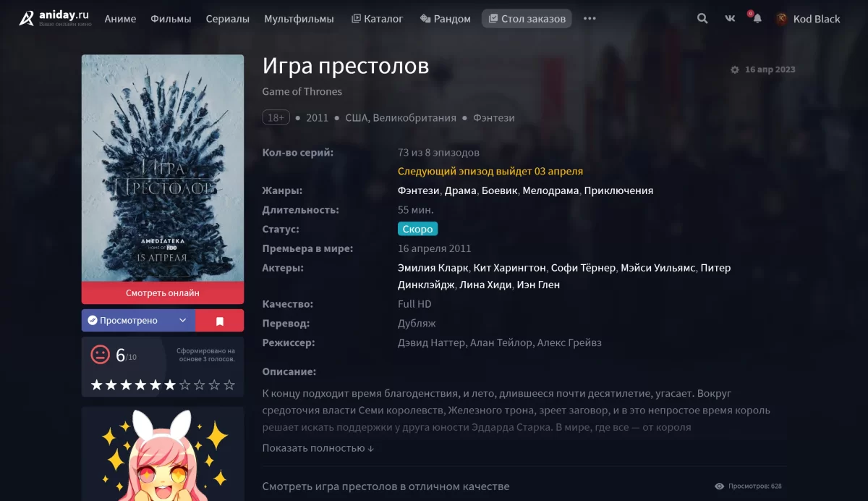Click the Game of Thrones poster image
Image resolution: width=868 pixels, height=501 pixels.
tap(163, 168)
